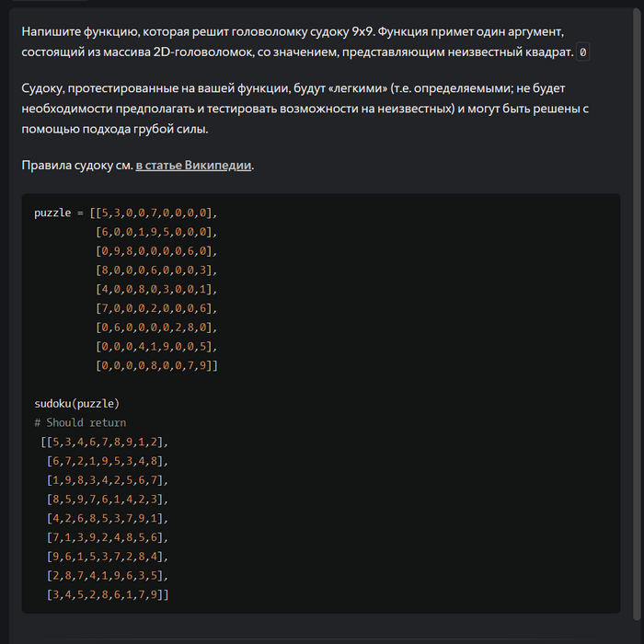Select the puzzle row "[4,0,0,8,0,3,0,0,1]"
The height and width of the screenshot is (644, 644).
[x=156, y=290]
